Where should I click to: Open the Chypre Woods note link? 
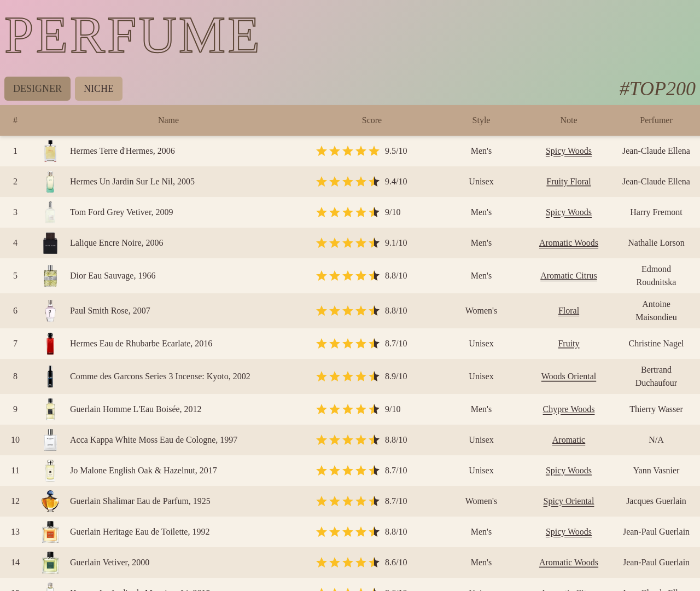tap(569, 409)
